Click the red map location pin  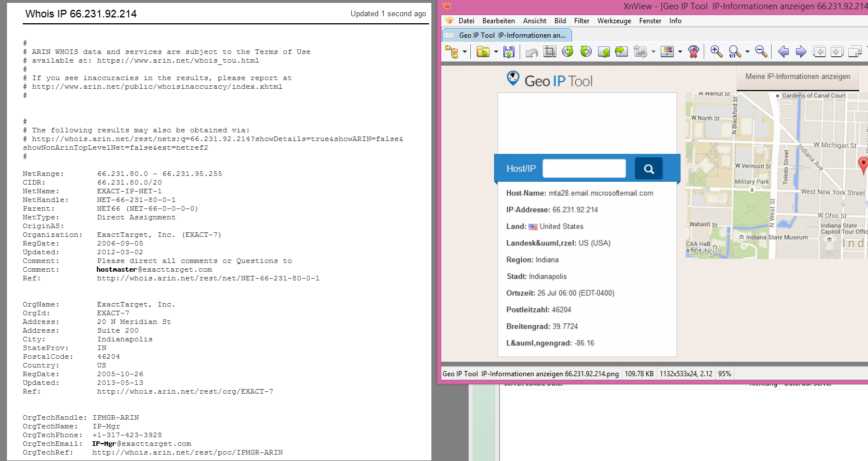click(x=863, y=165)
